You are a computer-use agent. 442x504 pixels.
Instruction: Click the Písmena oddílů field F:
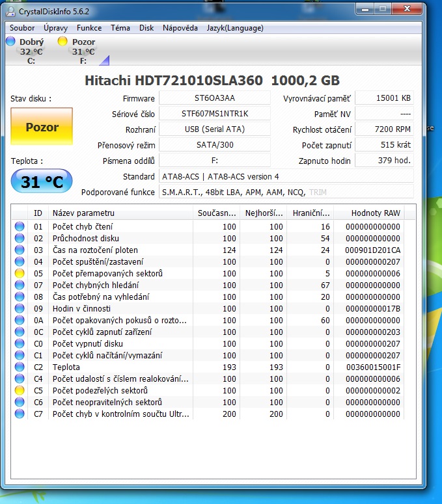[x=215, y=161]
